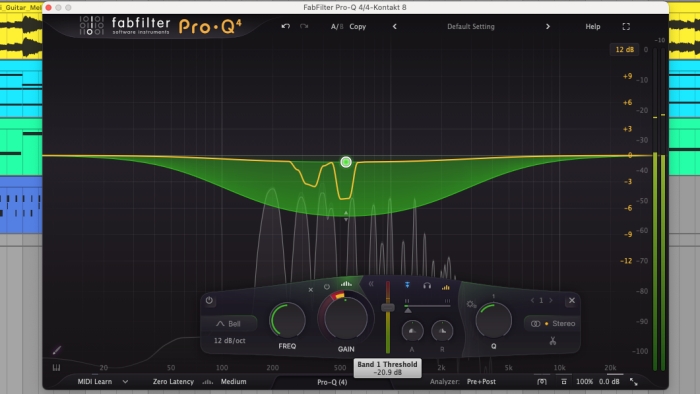This screenshot has width=700, height=394.
Task: Go to next band after 1
Action: [551, 300]
